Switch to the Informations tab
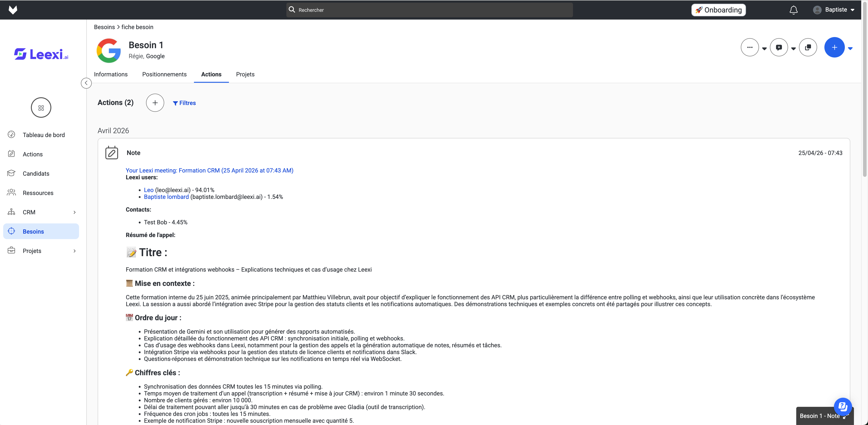Image resolution: width=868 pixels, height=425 pixels. (x=111, y=74)
